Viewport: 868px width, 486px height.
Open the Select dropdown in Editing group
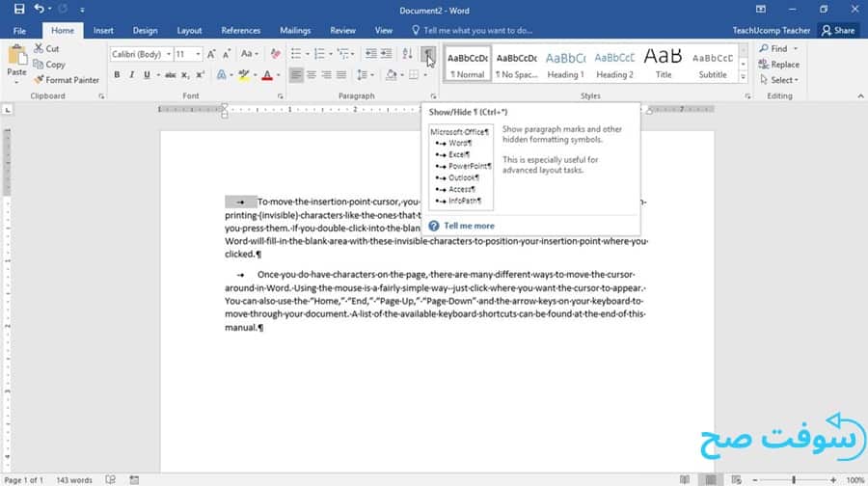[x=778, y=80]
